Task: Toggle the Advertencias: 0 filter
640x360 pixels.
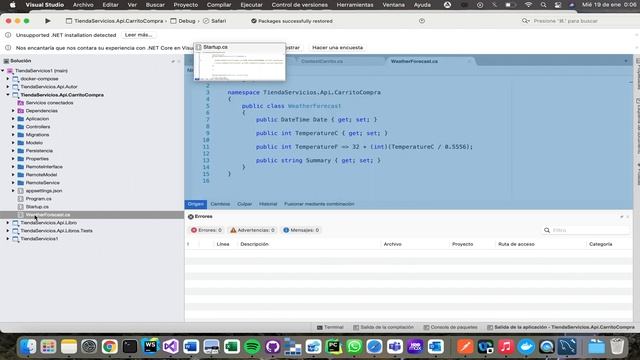Action: click(252, 230)
